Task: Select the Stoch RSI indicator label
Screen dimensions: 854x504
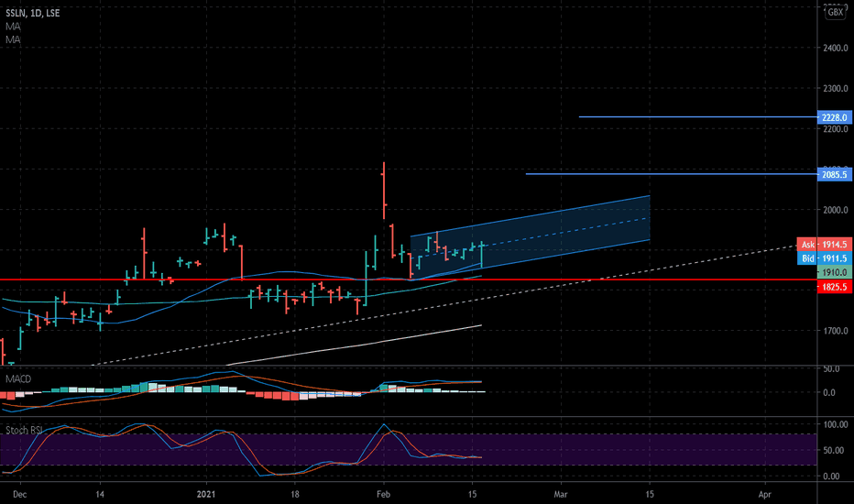Action: [24, 431]
